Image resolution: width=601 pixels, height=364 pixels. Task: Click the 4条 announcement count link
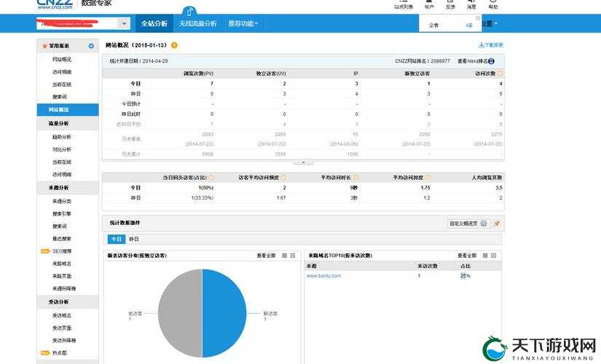pos(468,25)
